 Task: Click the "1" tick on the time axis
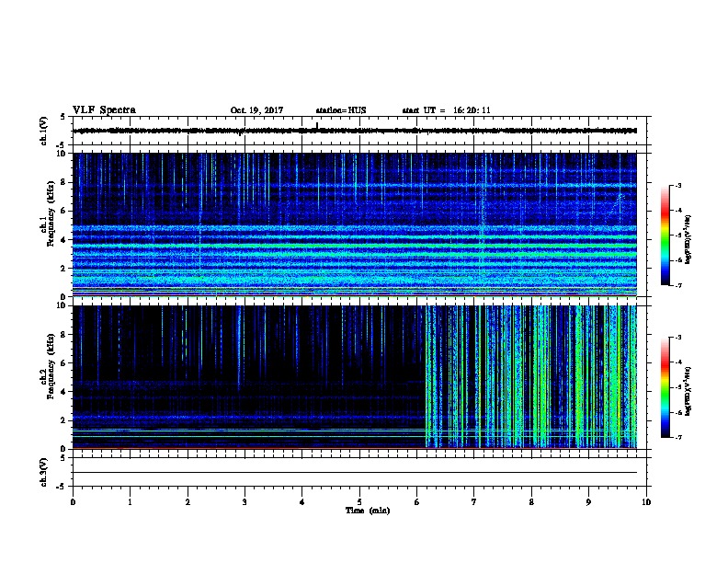130,502
